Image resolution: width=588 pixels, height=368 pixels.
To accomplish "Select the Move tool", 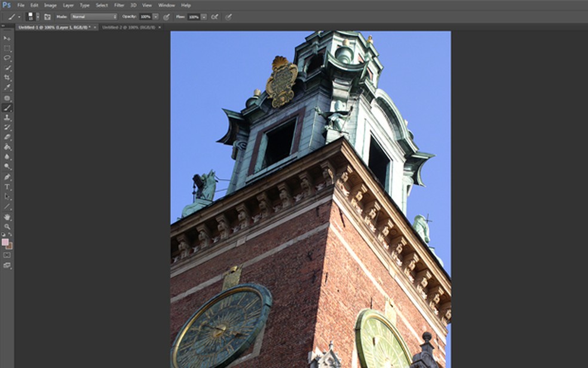I will point(7,38).
